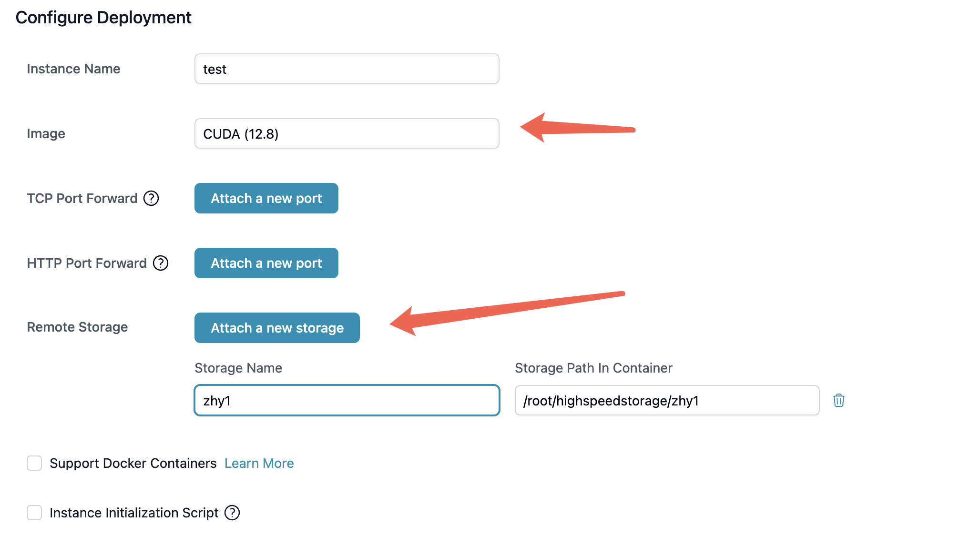The height and width of the screenshot is (546, 980).
Task: Attach a new port for TCP forwarding
Action: pos(266,198)
